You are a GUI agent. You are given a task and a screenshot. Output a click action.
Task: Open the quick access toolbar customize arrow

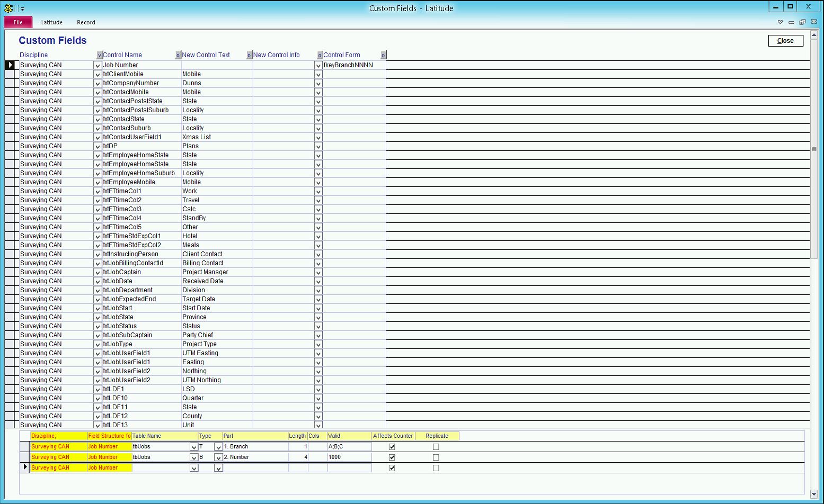[22, 9]
